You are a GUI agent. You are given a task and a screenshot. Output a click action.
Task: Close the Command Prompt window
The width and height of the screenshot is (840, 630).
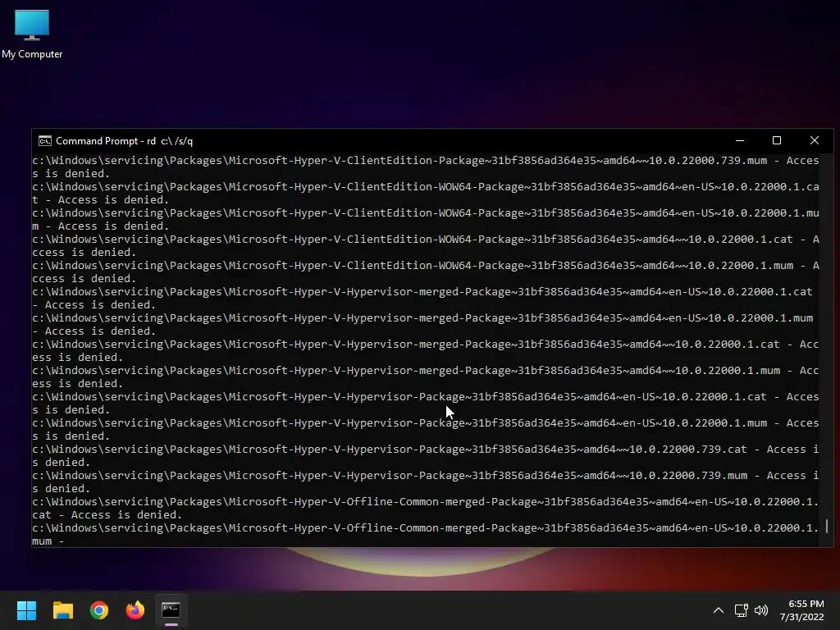tap(815, 140)
